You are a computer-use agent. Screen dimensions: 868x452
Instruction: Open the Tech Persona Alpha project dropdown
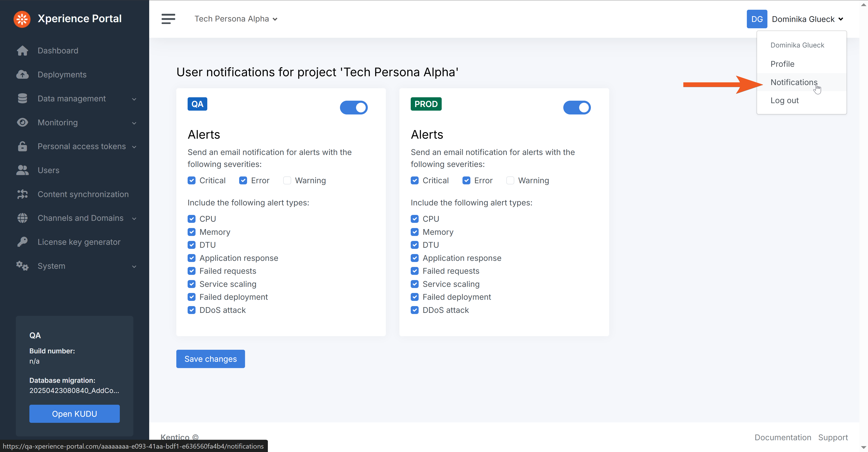coord(236,19)
